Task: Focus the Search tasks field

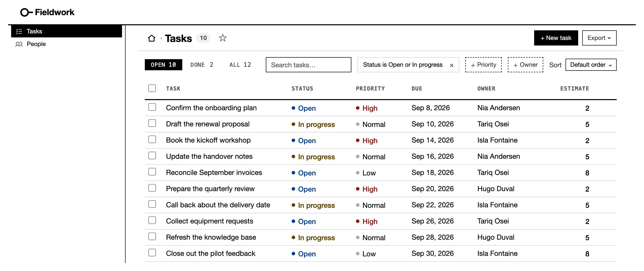Action: coord(308,65)
